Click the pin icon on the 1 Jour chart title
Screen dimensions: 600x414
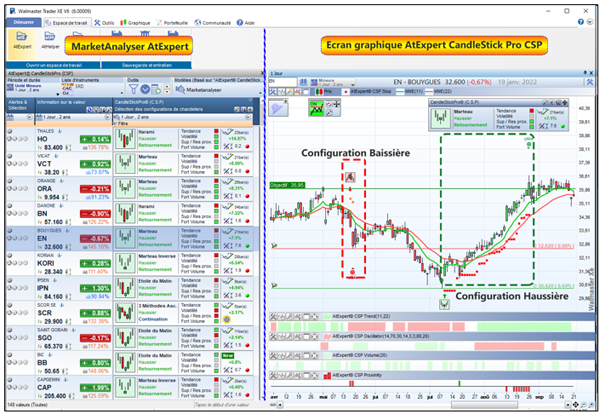585,73
